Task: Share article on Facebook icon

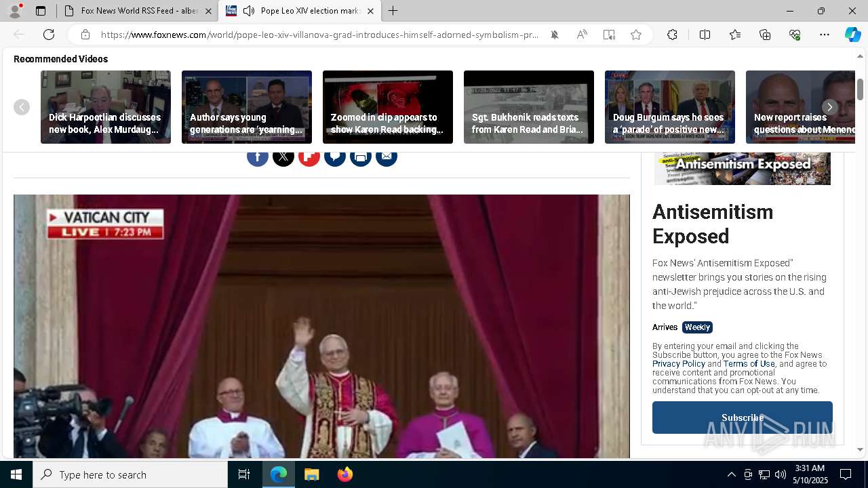Action: tap(258, 157)
